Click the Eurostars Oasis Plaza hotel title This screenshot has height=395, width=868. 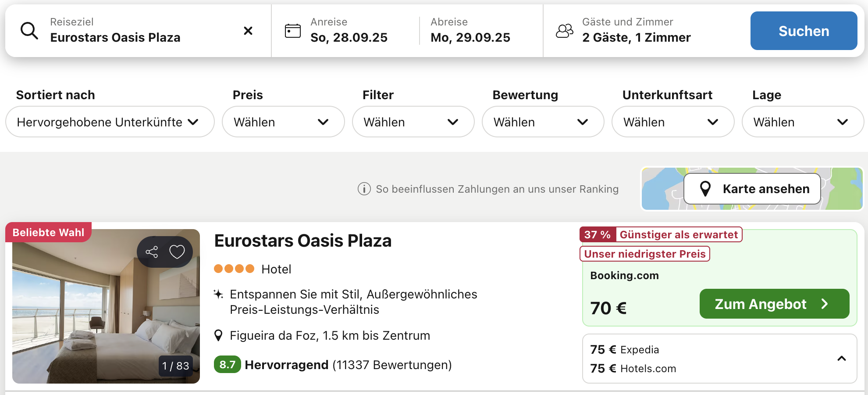coord(302,241)
